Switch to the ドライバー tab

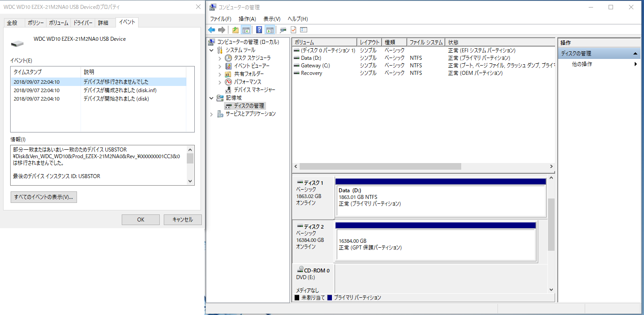pos(83,23)
